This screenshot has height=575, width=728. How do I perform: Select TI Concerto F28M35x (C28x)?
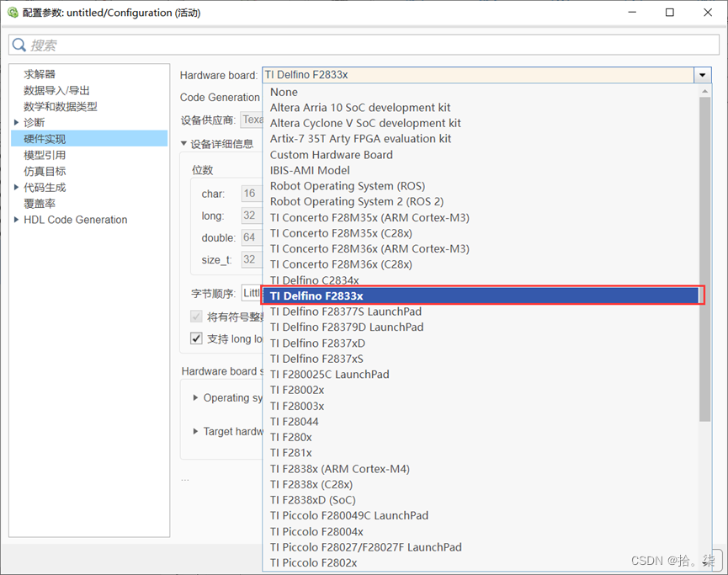click(x=481, y=233)
